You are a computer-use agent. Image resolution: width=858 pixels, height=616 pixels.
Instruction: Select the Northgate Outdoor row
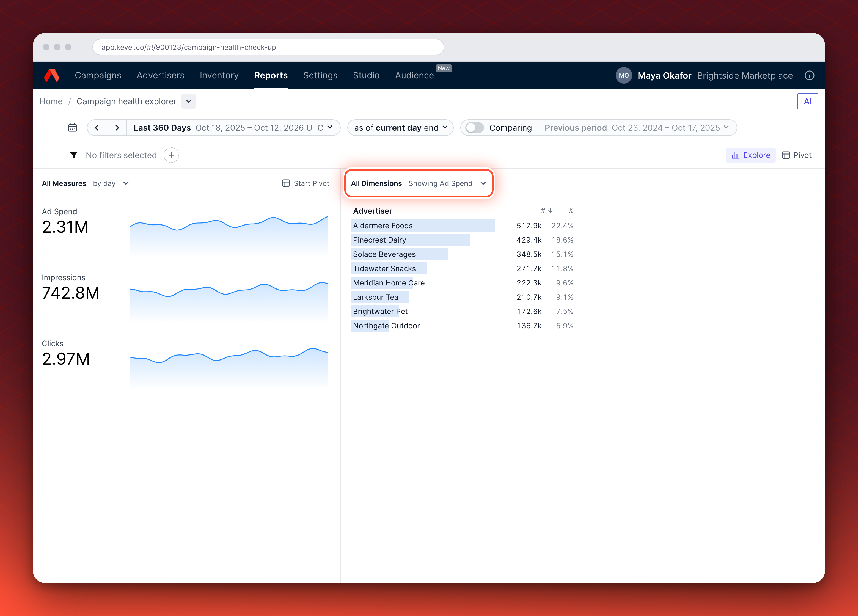pos(463,326)
